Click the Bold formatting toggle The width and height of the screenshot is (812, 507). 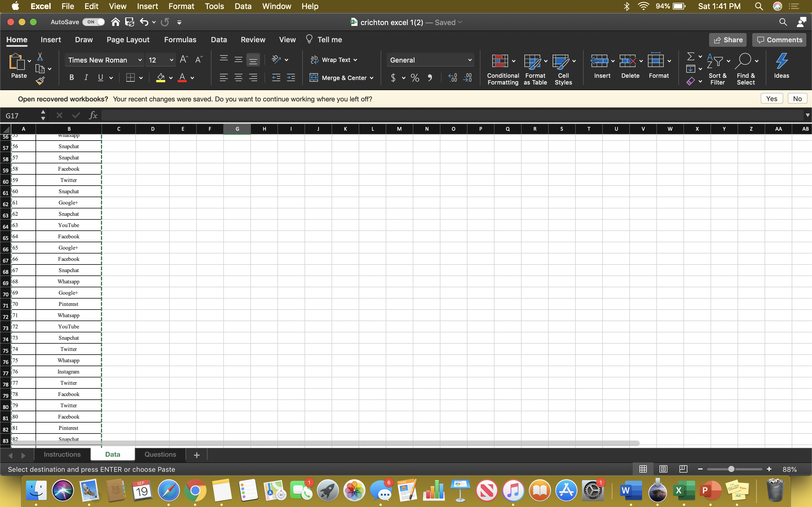(71, 78)
